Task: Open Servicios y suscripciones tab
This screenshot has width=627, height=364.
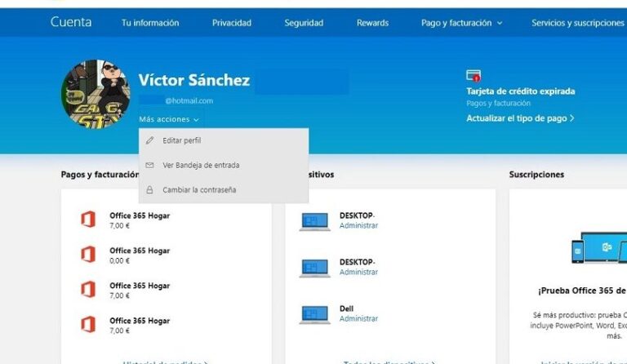Action: [578, 23]
